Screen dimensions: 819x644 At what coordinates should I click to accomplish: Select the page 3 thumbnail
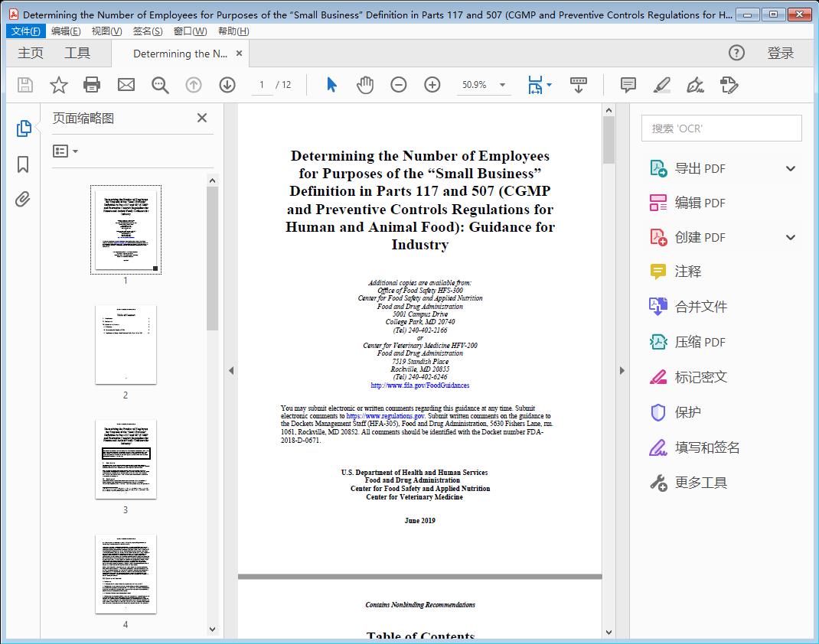click(x=126, y=459)
